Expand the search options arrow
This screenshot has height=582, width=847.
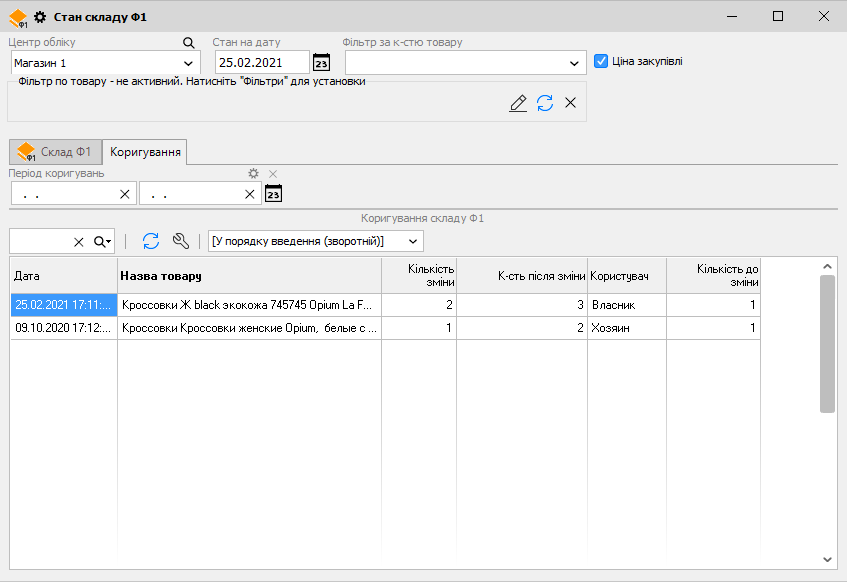(x=103, y=241)
